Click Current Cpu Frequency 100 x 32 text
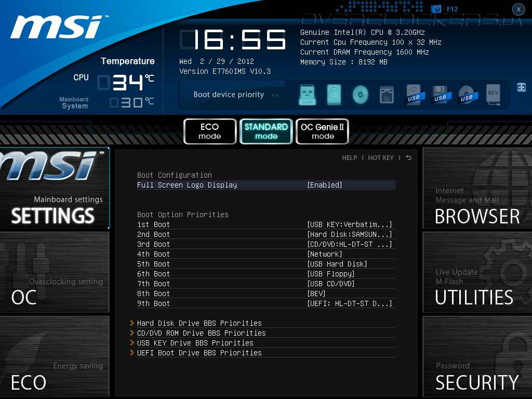This screenshot has height=399, width=532. point(370,42)
